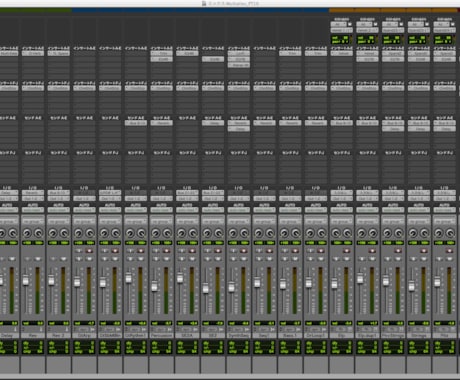Solo the DrLoop1 track
The image size is (460, 380).
tap(311, 259)
